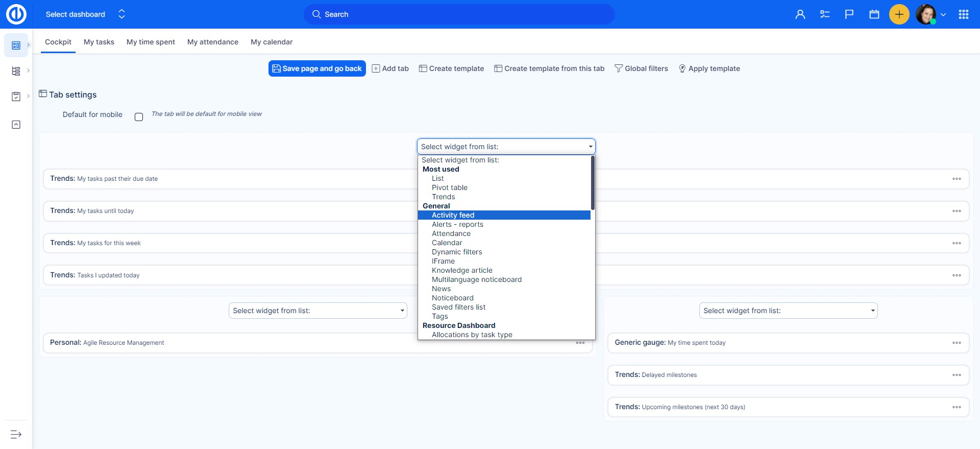
Task: Click the Global filters link
Action: click(x=641, y=68)
